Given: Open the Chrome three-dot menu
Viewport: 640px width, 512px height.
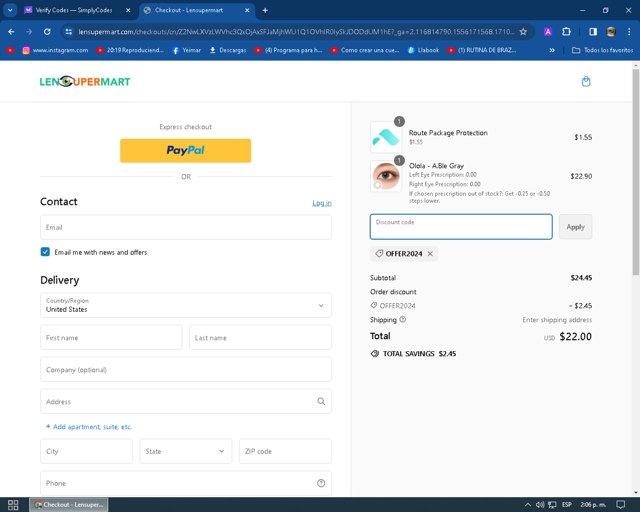Looking at the screenshot, I should tap(629, 31).
